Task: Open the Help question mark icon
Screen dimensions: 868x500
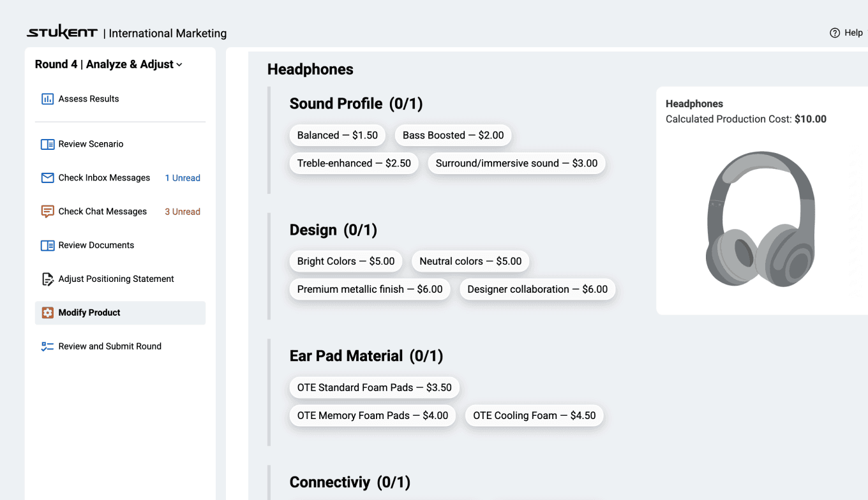Action: 834,33
